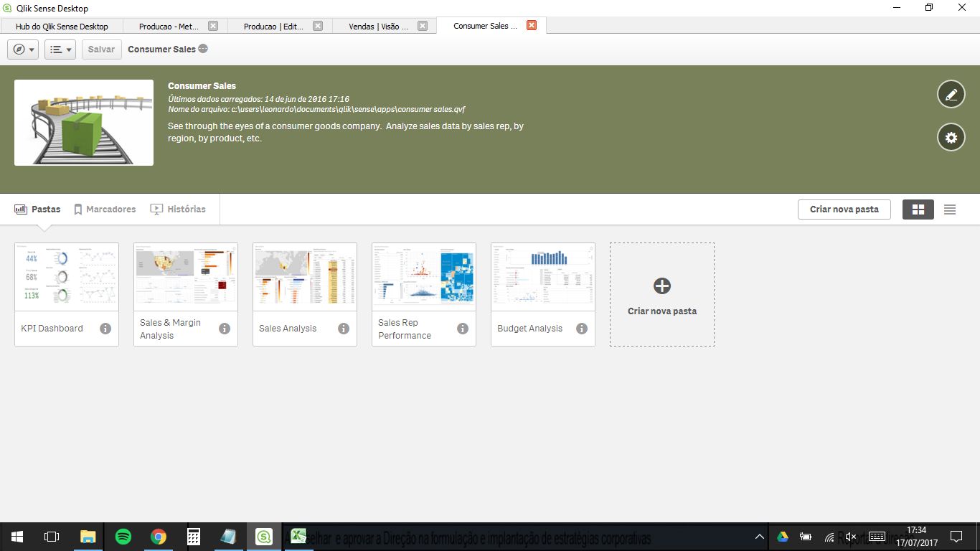Screen dimensions: 980x551
Task: Open Spotify from the taskbar
Action: tap(123, 537)
